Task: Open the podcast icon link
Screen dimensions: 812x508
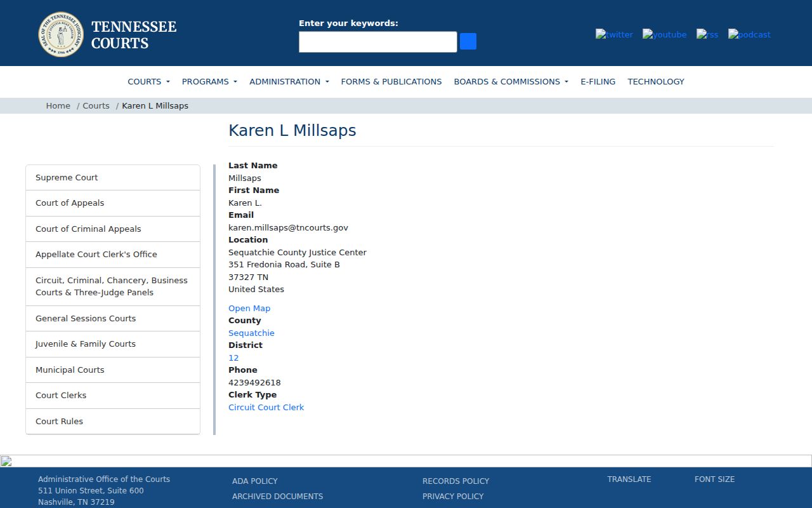Action: [x=749, y=34]
